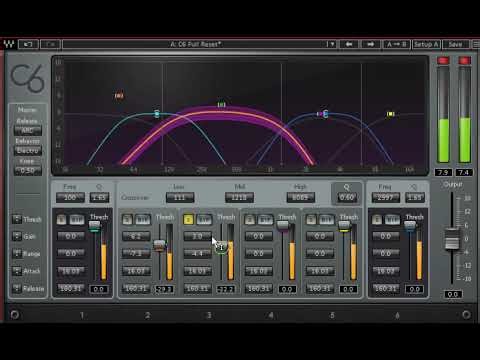
Task: Click band 3 range value -4.4
Action: 197,254
